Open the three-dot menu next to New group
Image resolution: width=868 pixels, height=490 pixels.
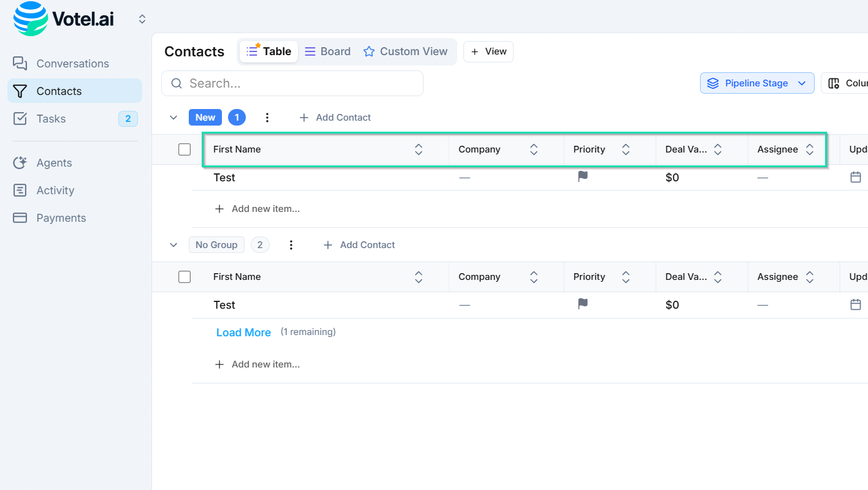click(267, 117)
